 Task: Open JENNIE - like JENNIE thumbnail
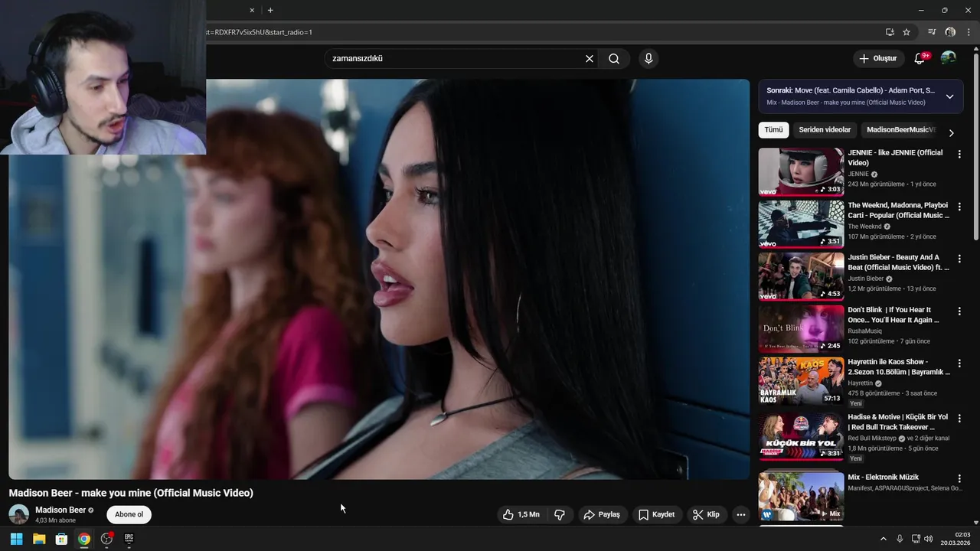[801, 171]
